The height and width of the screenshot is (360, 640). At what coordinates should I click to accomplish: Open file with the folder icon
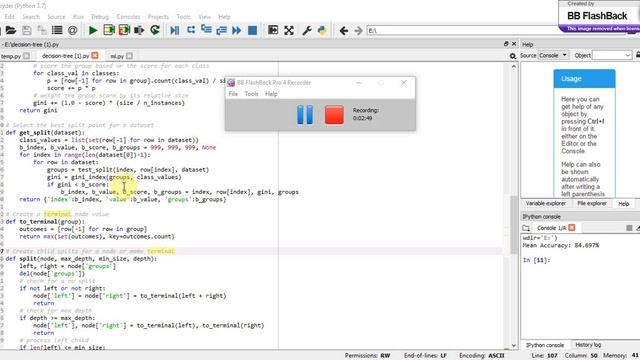(11, 30)
